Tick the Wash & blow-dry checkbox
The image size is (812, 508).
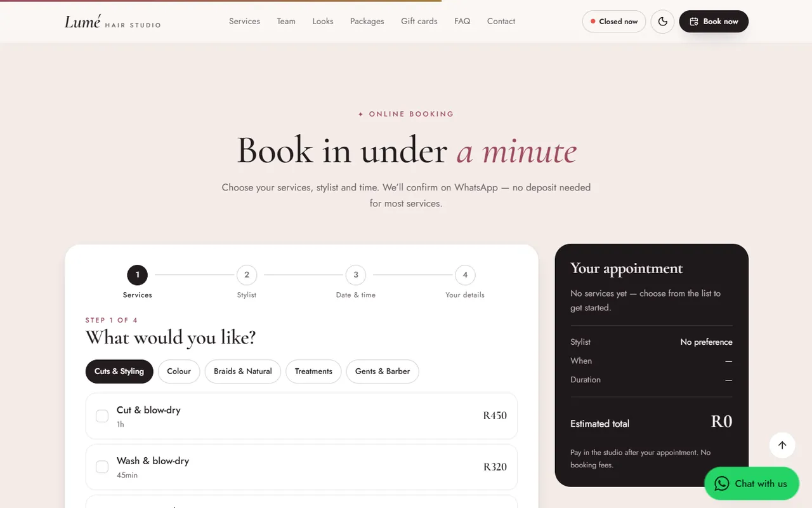tap(102, 467)
